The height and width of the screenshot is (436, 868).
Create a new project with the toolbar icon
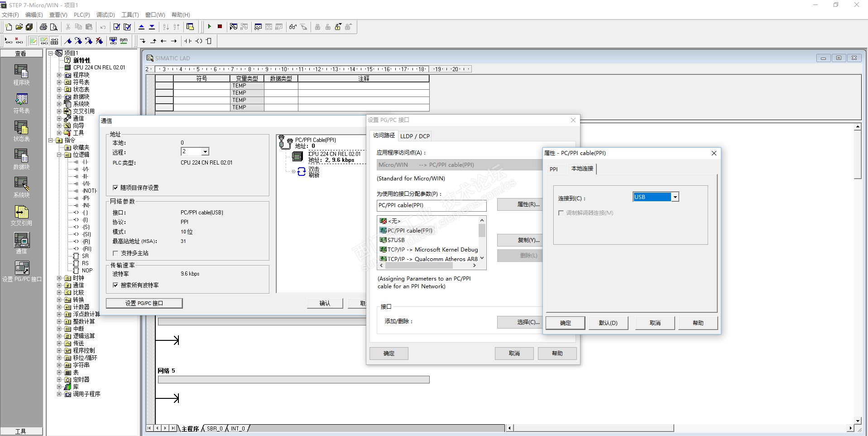pos(9,27)
